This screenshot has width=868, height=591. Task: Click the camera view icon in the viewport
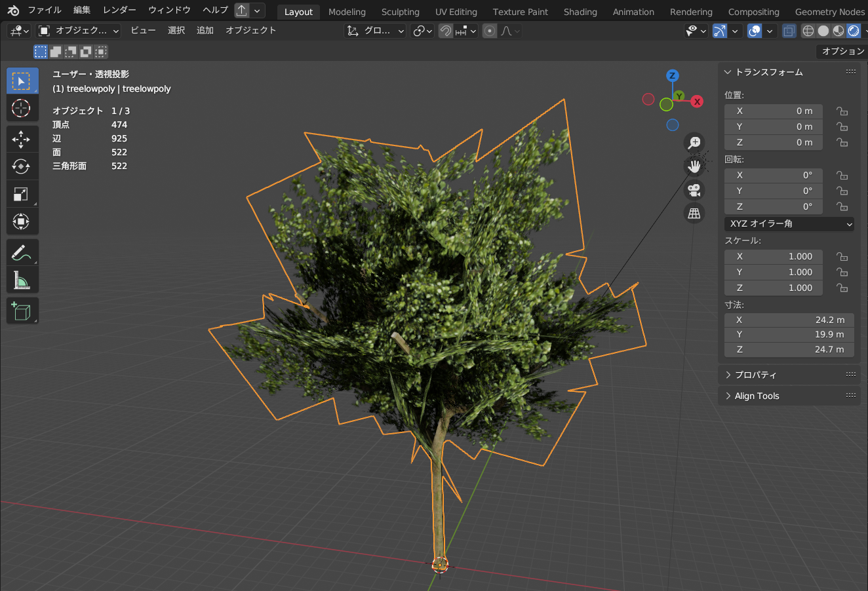tap(694, 190)
